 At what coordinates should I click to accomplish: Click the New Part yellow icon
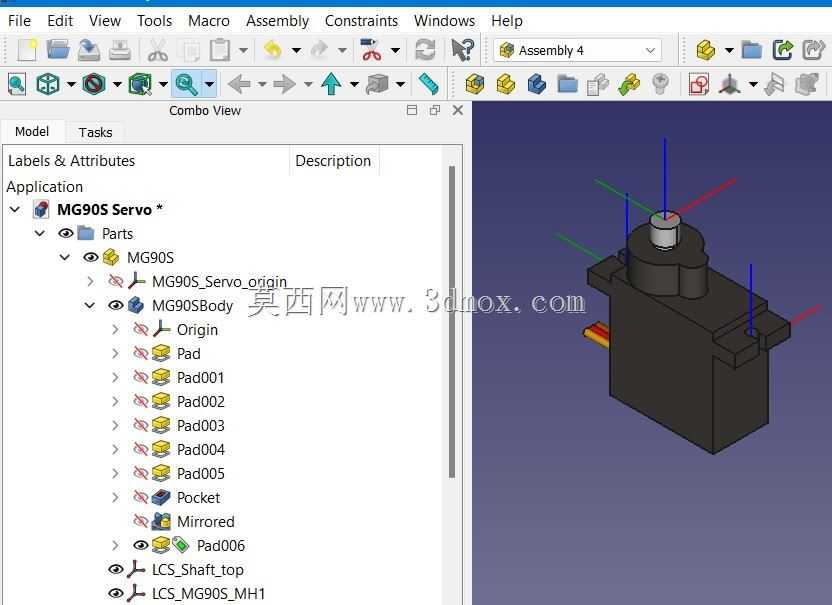pyautogui.click(x=506, y=84)
